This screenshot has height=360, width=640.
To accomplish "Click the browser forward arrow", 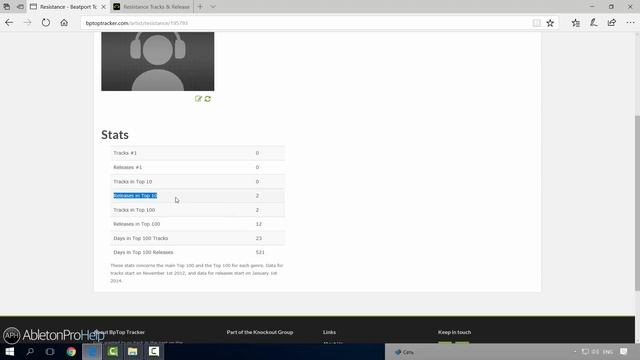I will 27,23.
